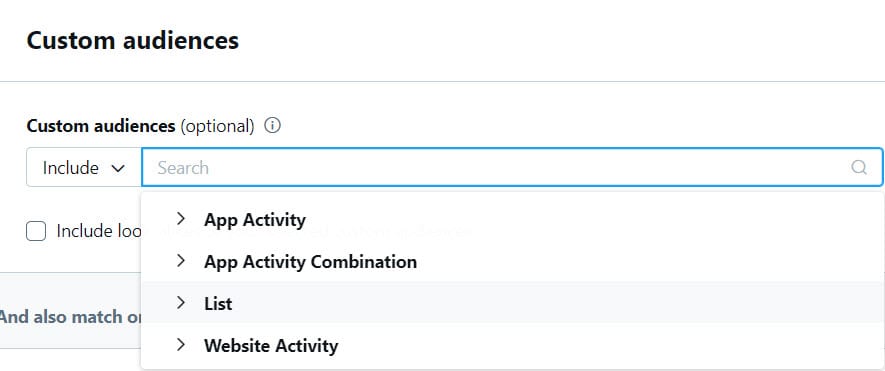Viewport: 885px width, 371px height.
Task: Click the "(optional)" text next to field label
Action: coord(217,126)
